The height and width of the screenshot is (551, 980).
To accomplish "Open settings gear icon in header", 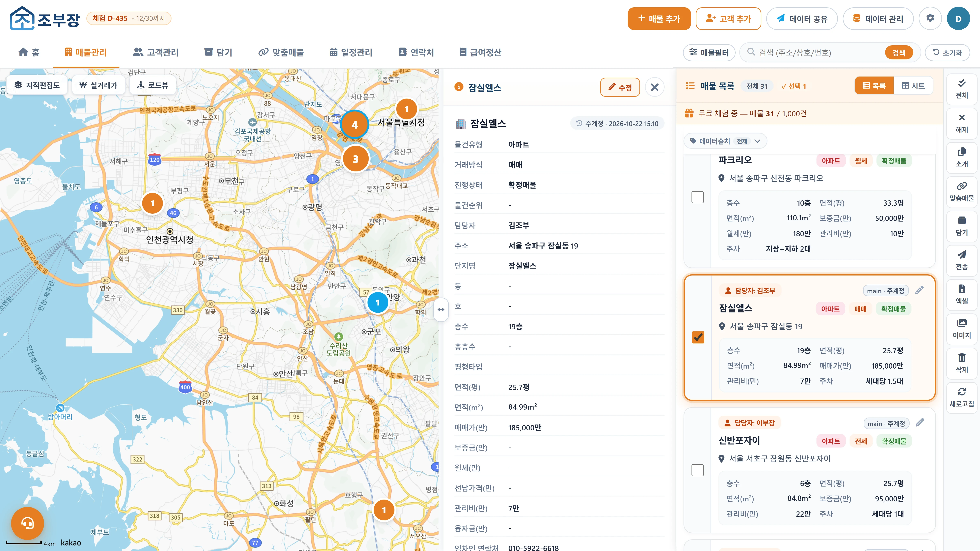I will coord(930,18).
